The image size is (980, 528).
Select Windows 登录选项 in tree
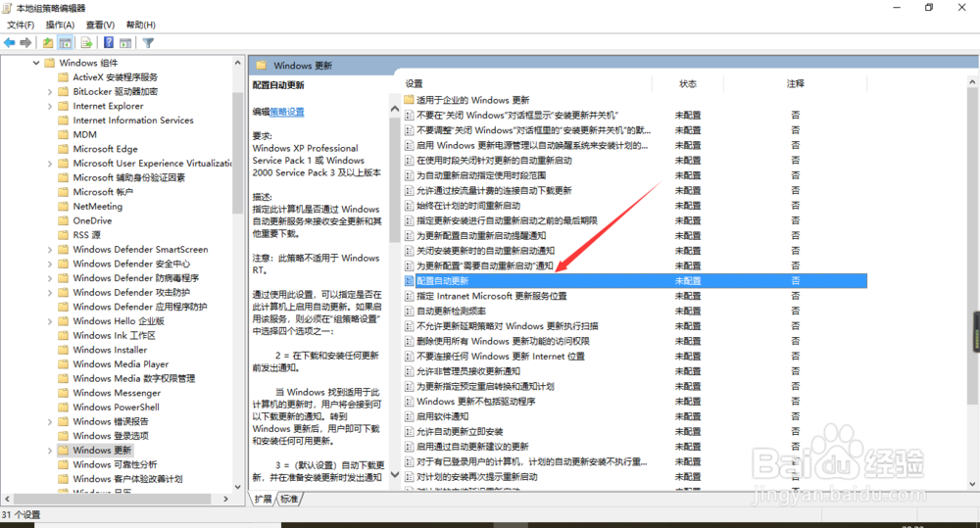click(111, 436)
